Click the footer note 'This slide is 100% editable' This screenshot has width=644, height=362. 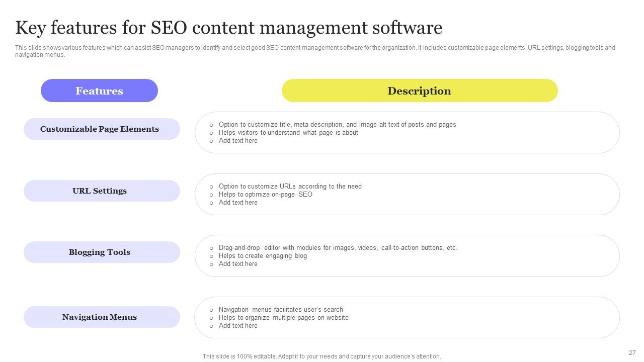(322, 356)
